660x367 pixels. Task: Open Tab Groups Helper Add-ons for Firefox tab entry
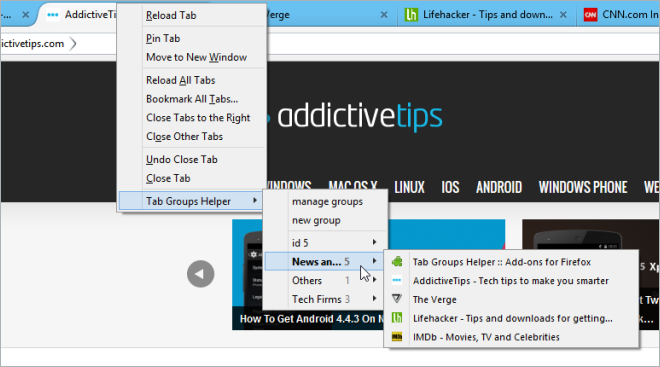501,262
